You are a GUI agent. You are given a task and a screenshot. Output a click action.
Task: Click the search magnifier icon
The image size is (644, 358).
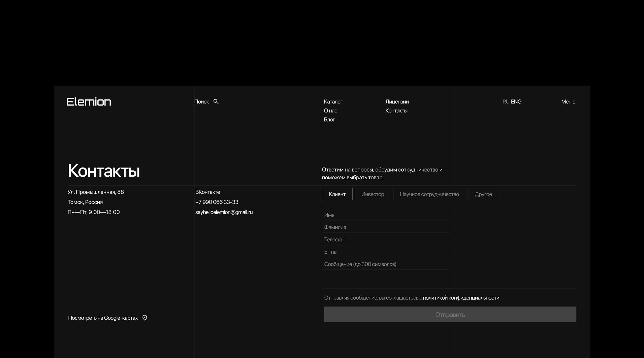pos(216,101)
